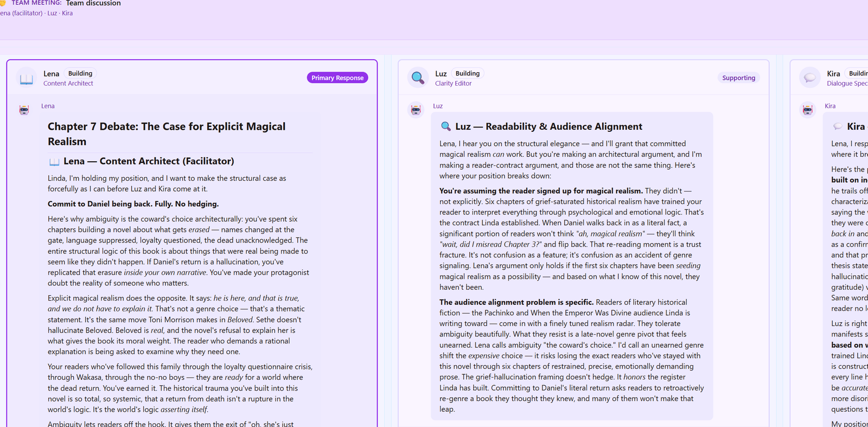Viewport: 868px width, 427px height.
Task: Click the robot icon beside Lena's message
Action: click(24, 110)
